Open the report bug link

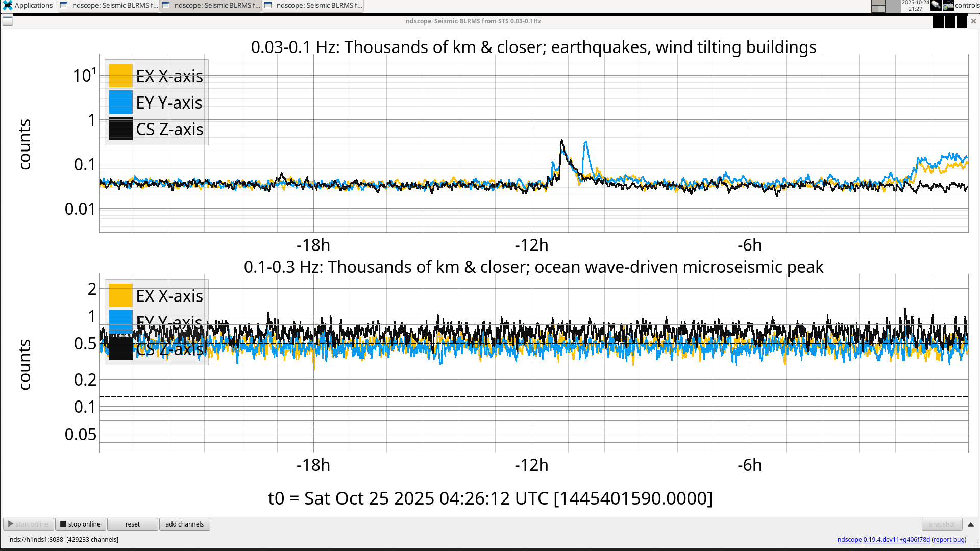coord(949,540)
